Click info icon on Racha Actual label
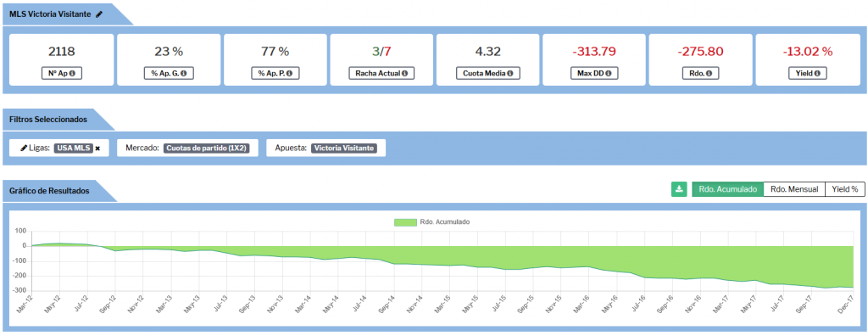 point(405,73)
